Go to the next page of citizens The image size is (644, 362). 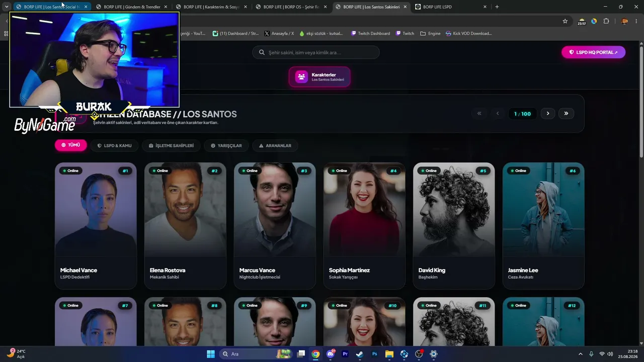point(548,113)
